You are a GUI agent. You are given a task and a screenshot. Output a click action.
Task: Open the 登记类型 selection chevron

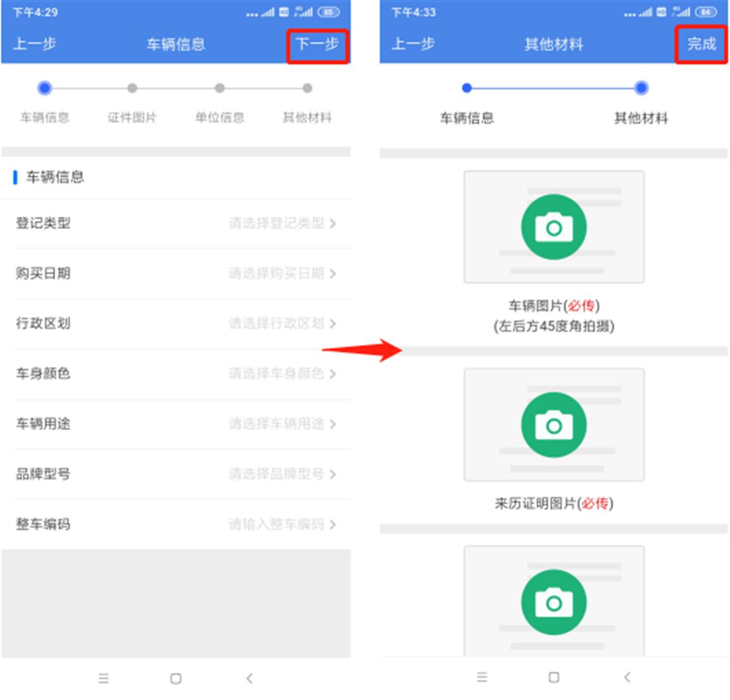point(333,224)
